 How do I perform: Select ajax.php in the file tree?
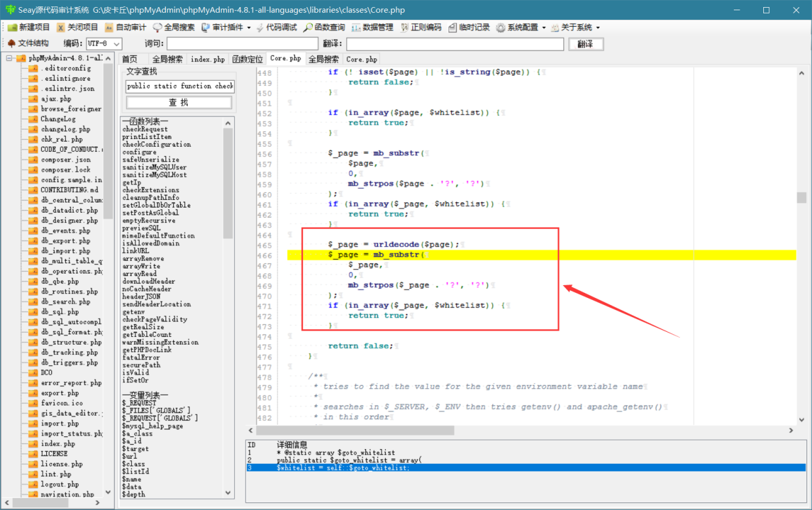coord(56,99)
